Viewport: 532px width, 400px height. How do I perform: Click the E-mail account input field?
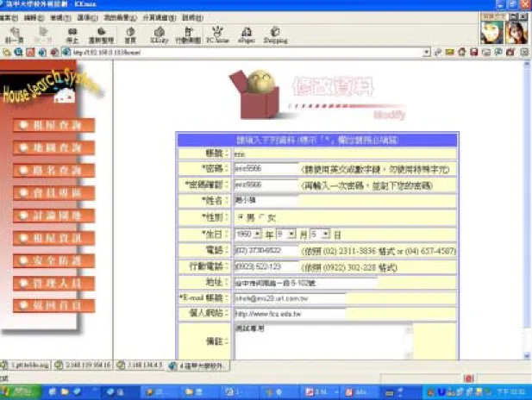coord(290,298)
